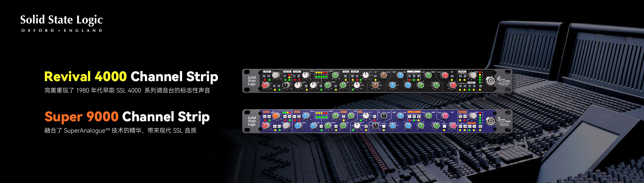644x183 pixels.
Task: Toggle the EQ IN button on the Super 9000
Action: tap(414, 117)
